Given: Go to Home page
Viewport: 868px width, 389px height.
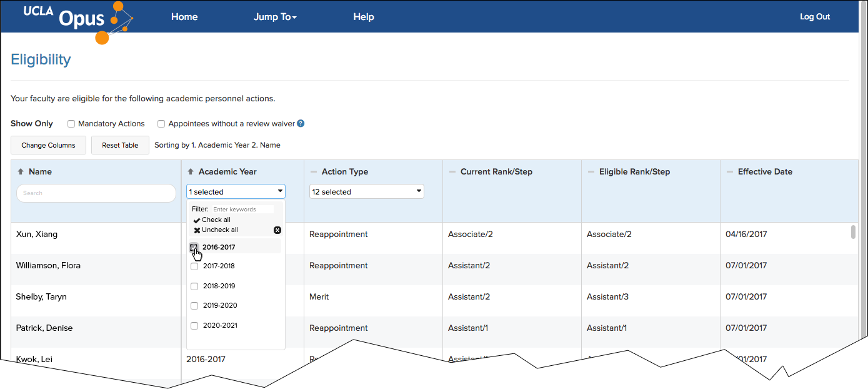Looking at the screenshot, I should click(x=184, y=17).
